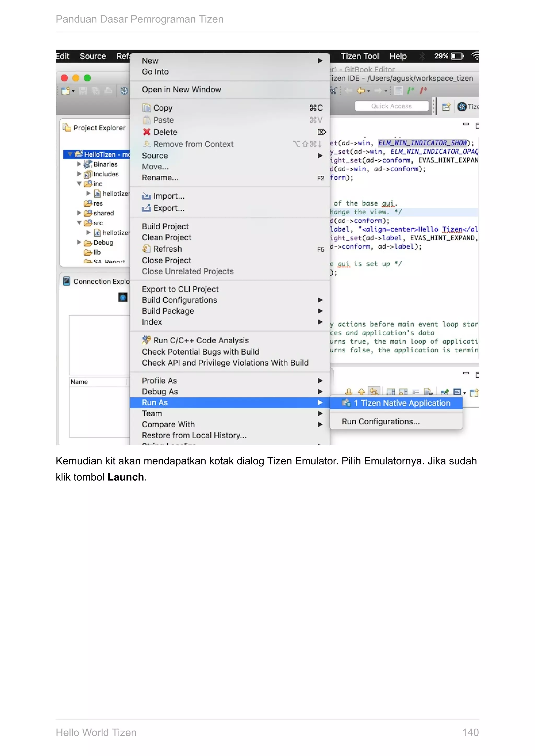This screenshot has height=756, width=535.
Task: Open New submenu in context menu
Action: 230,61
